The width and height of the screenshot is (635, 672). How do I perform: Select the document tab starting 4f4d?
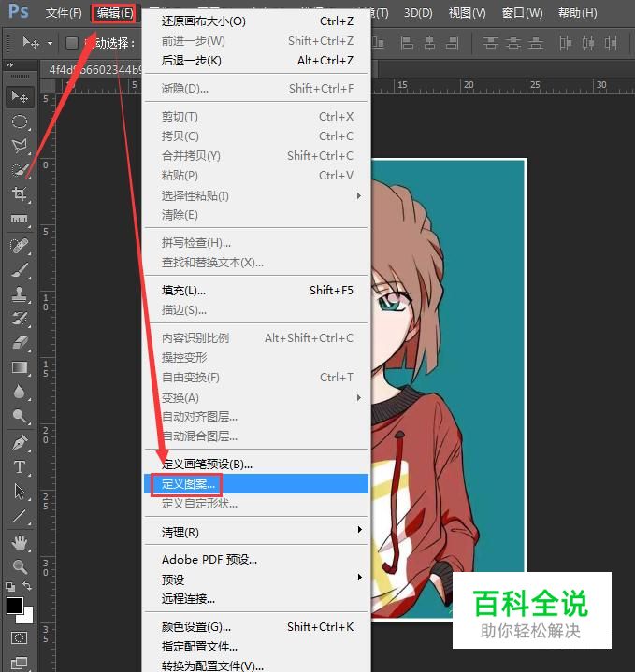(93, 69)
